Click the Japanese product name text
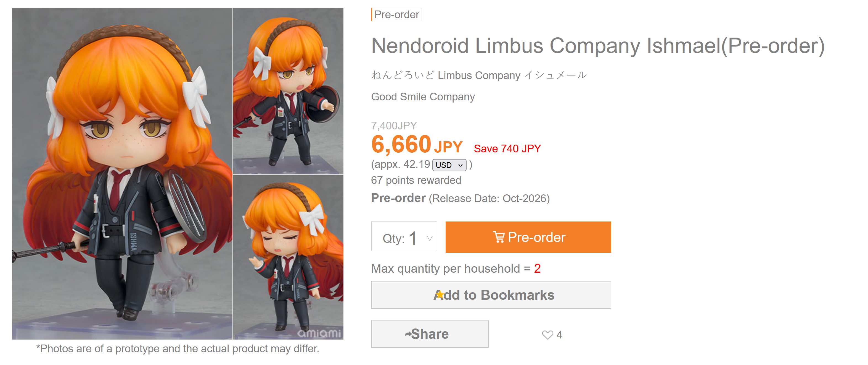Screen dimensions: 868x365 [479, 75]
